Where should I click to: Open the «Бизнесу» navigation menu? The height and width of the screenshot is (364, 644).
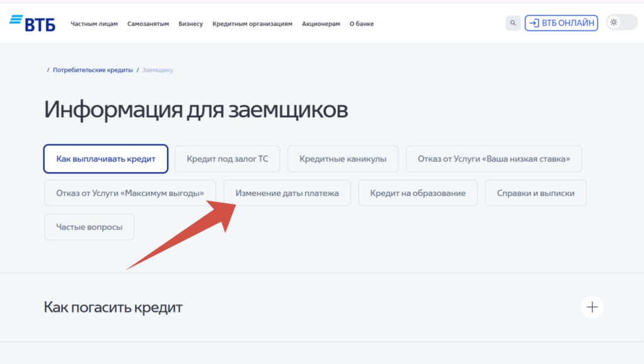click(x=191, y=23)
